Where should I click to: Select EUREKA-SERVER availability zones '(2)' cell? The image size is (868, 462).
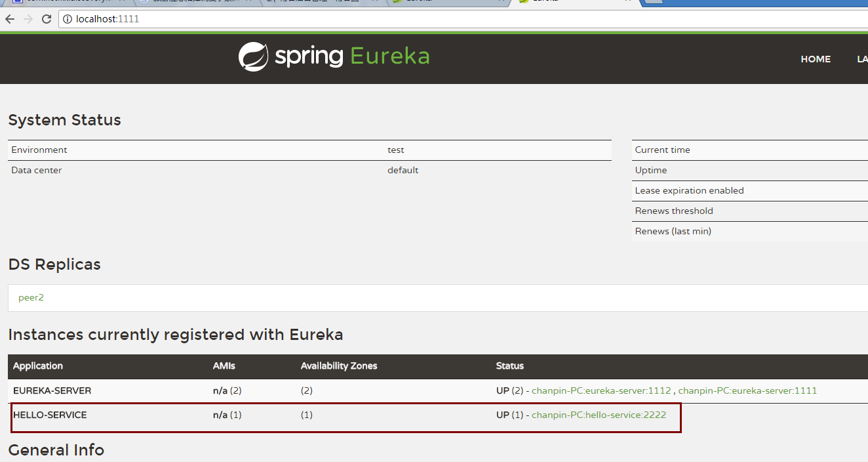[307, 390]
